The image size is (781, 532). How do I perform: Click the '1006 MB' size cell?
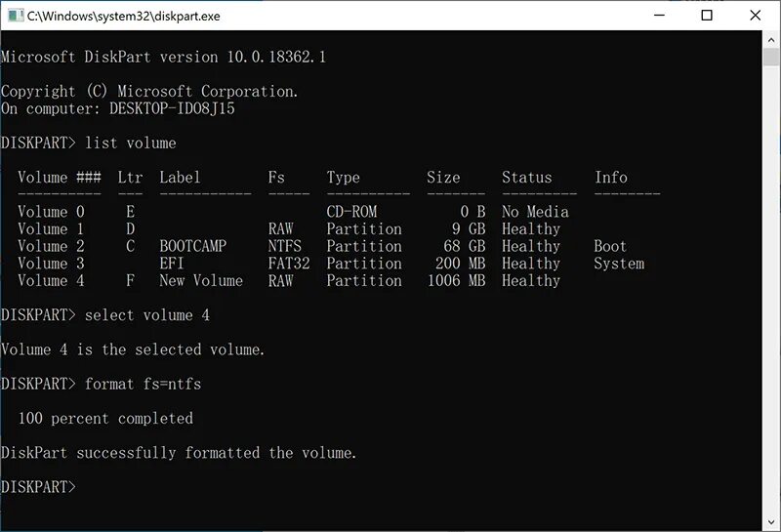(456, 280)
